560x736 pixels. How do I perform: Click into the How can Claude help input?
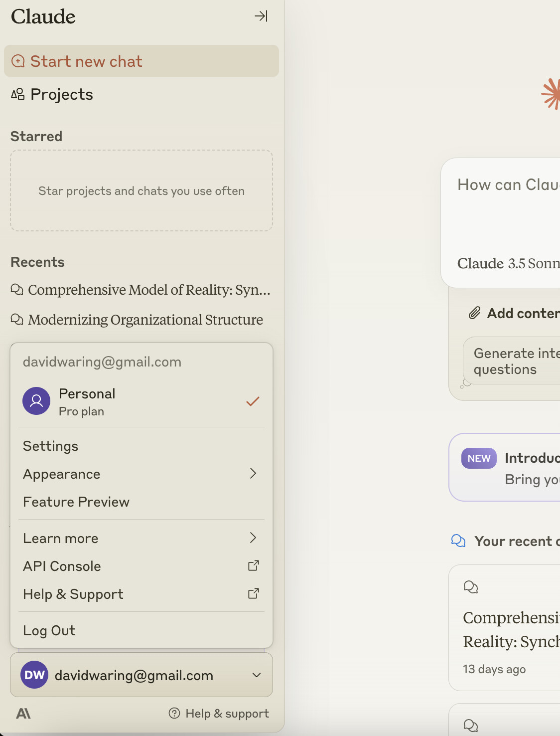click(508, 184)
